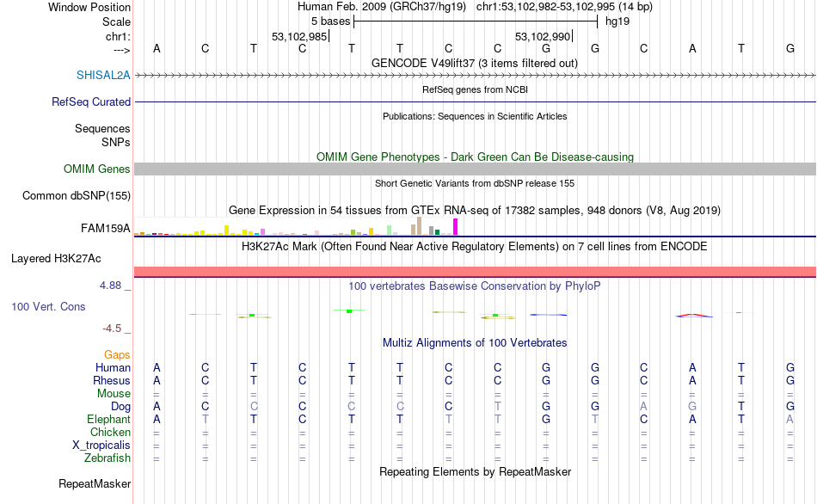Open the RepeatMasker track label
This screenshot has height=504, width=817.
(x=95, y=483)
